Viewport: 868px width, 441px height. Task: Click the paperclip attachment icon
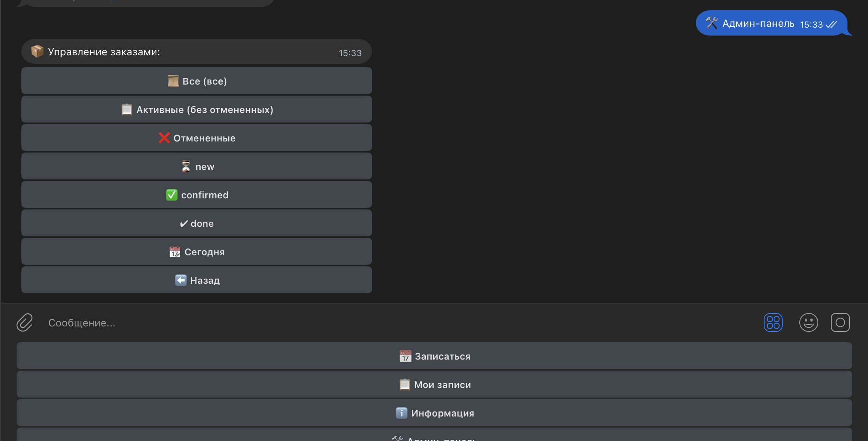click(x=24, y=322)
